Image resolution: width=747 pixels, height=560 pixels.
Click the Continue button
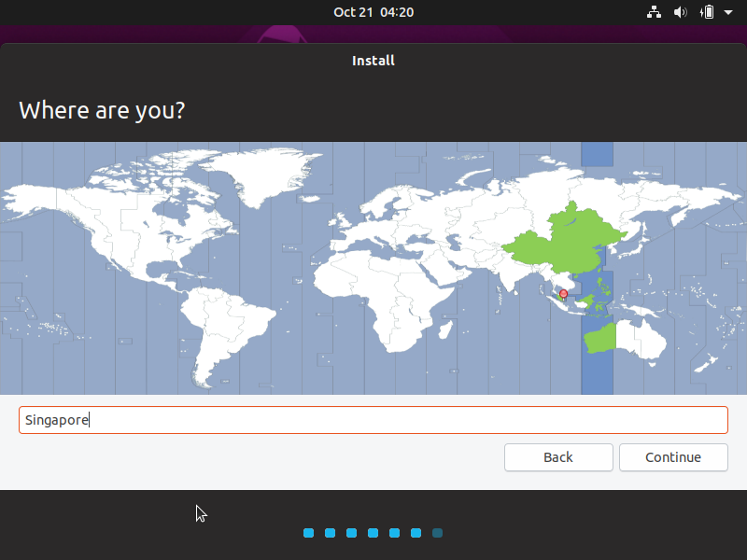pos(673,457)
